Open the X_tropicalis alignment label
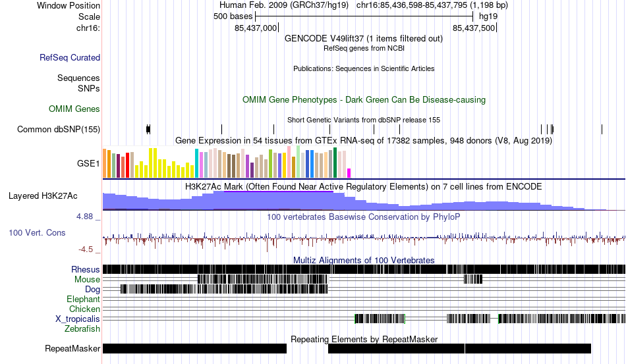626x364 pixels. pyautogui.click(x=78, y=319)
